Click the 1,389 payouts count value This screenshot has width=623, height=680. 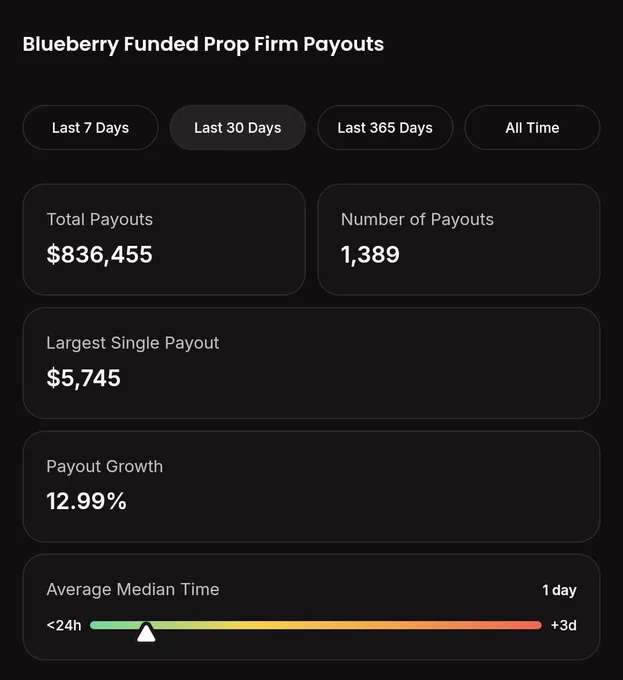tap(370, 254)
